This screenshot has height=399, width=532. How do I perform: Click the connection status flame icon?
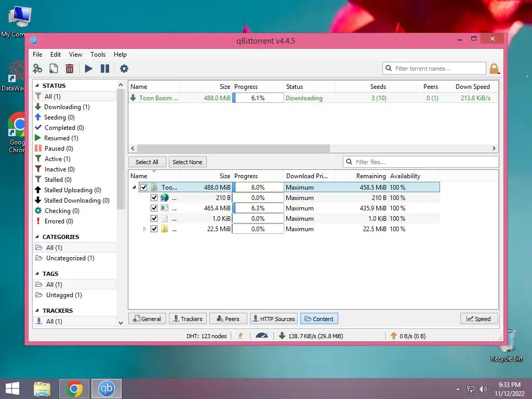point(241,336)
